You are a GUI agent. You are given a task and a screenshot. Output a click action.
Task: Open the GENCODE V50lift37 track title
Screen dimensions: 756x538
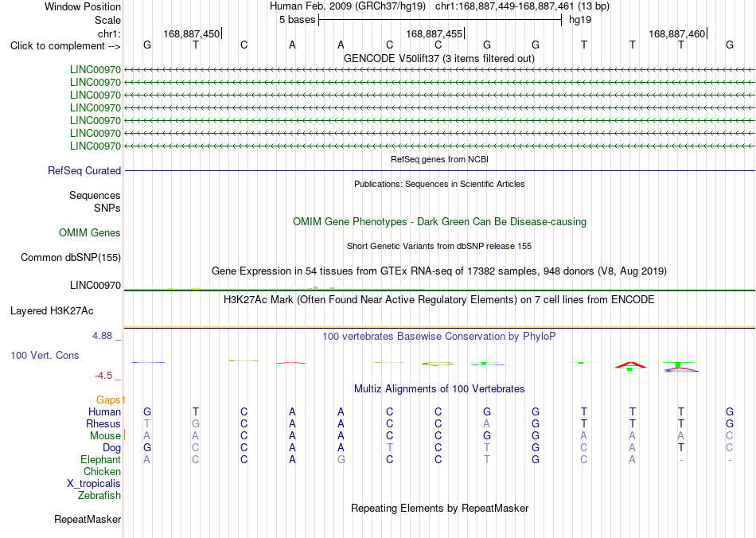tap(438, 58)
